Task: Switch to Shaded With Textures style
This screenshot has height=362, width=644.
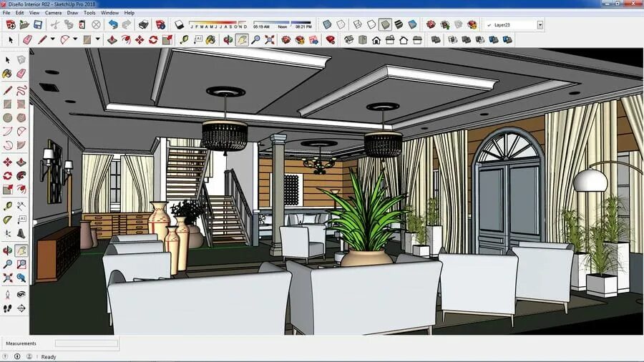Action: 399,24
